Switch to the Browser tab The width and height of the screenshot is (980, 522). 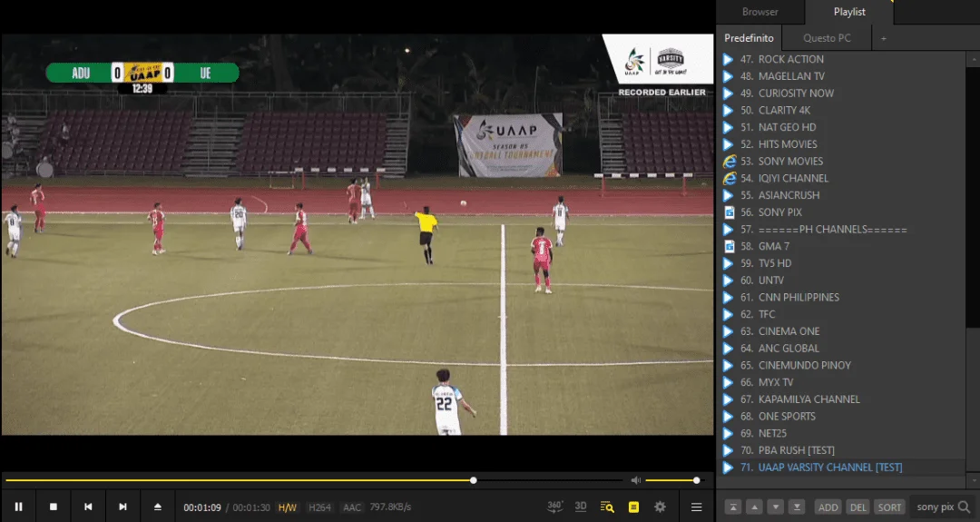coord(760,12)
